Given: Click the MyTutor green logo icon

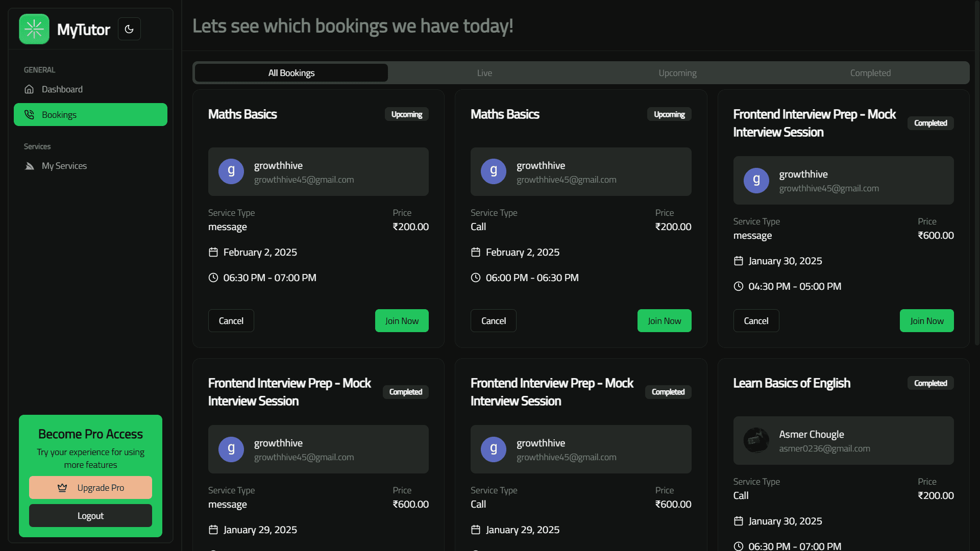Looking at the screenshot, I should click(34, 29).
